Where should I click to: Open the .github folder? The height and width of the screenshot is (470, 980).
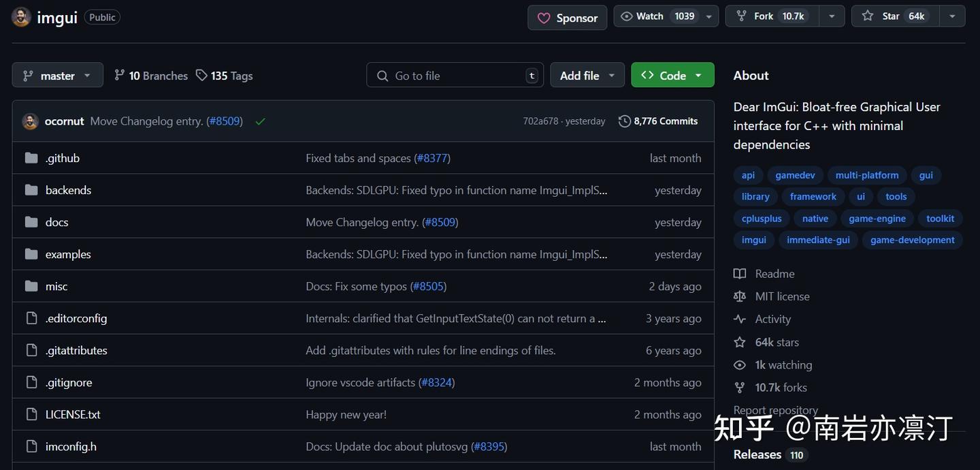tap(62, 157)
